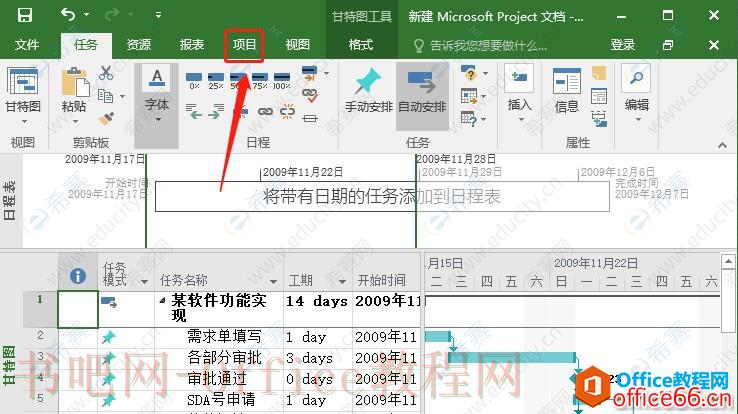Viewport: 738px width, 414px height.
Task: Open the Format (格式) tab
Action: coord(361,45)
